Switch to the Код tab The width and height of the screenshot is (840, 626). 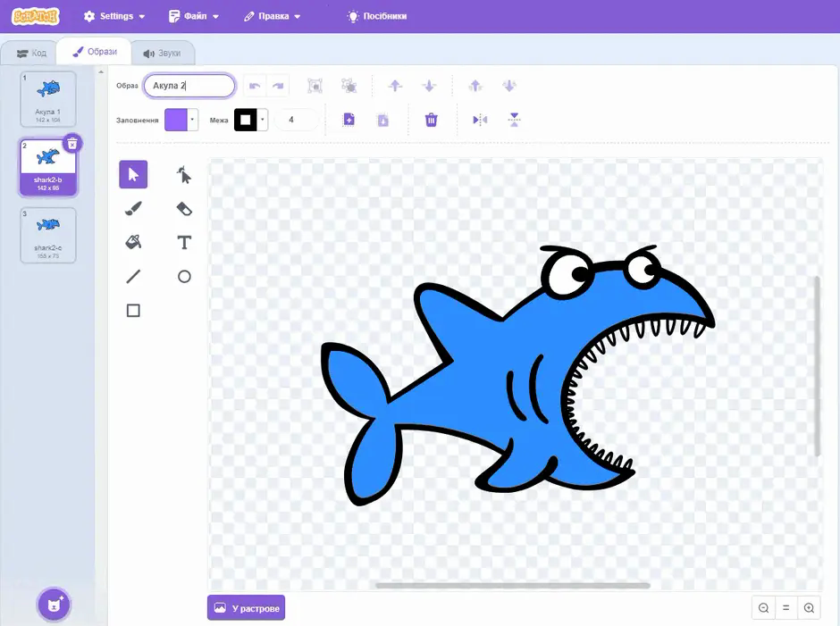click(x=31, y=53)
